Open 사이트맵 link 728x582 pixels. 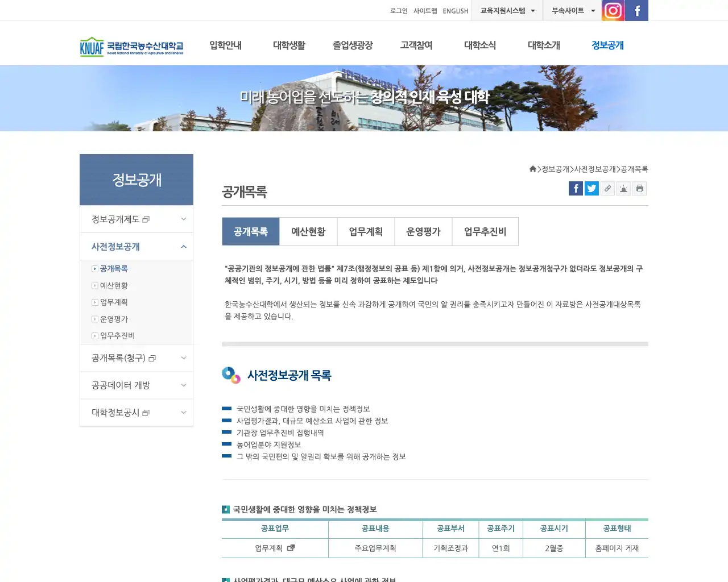pos(425,11)
